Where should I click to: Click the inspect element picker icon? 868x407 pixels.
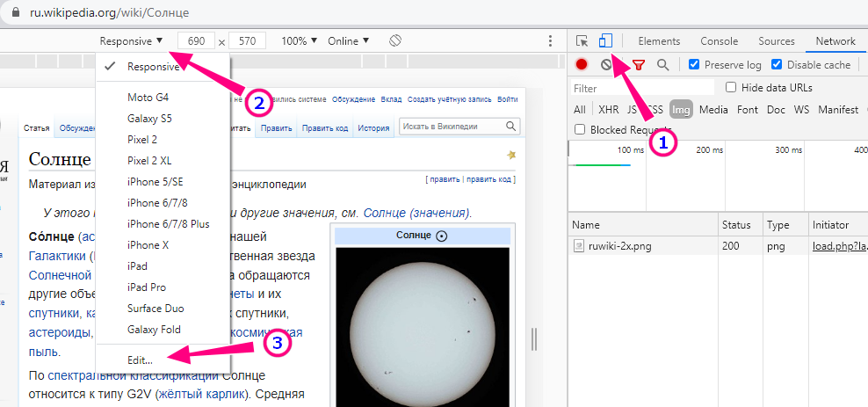[582, 41]
